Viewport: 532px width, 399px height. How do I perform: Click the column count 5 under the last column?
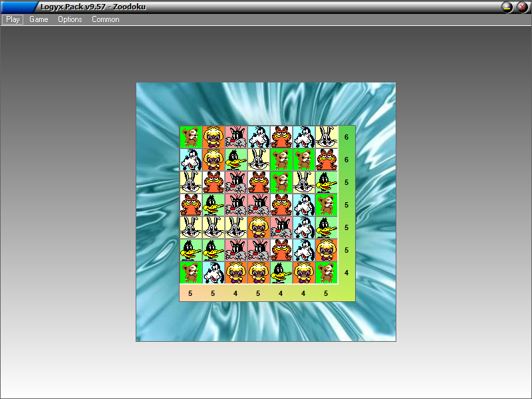click(326, 293)
